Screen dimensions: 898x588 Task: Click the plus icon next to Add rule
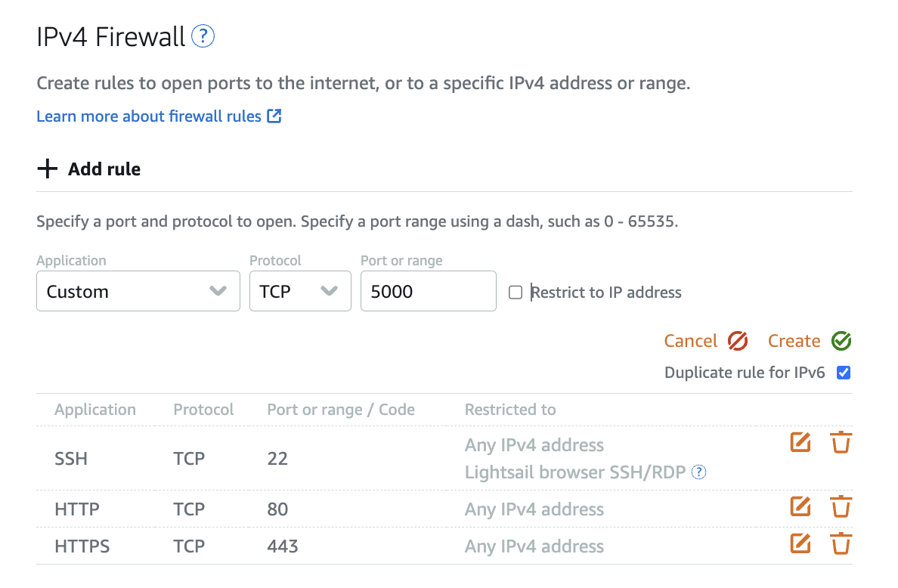[48, 169]
